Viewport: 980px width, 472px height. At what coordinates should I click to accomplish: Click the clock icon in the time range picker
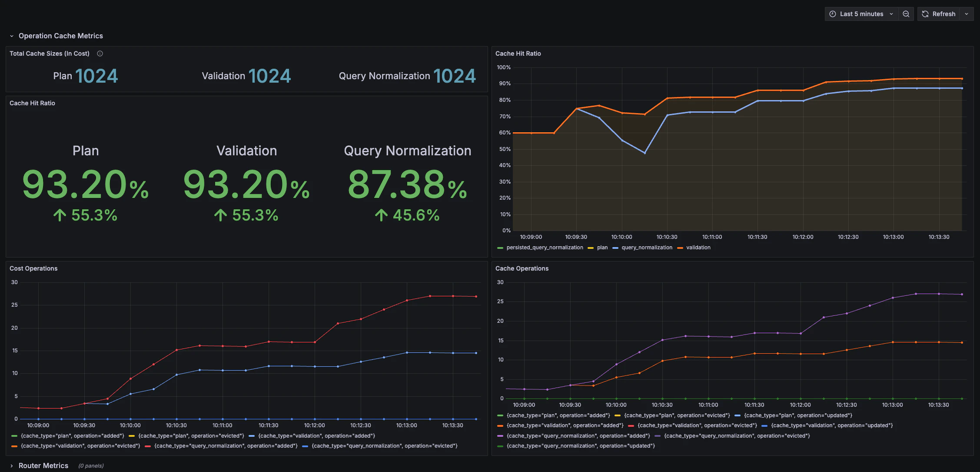click(832, 13)
